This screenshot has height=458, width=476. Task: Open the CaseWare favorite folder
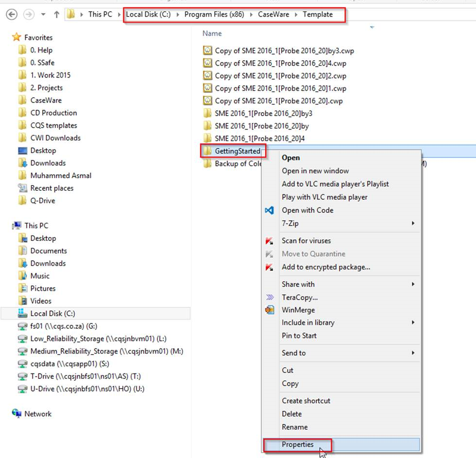point(46,100)
